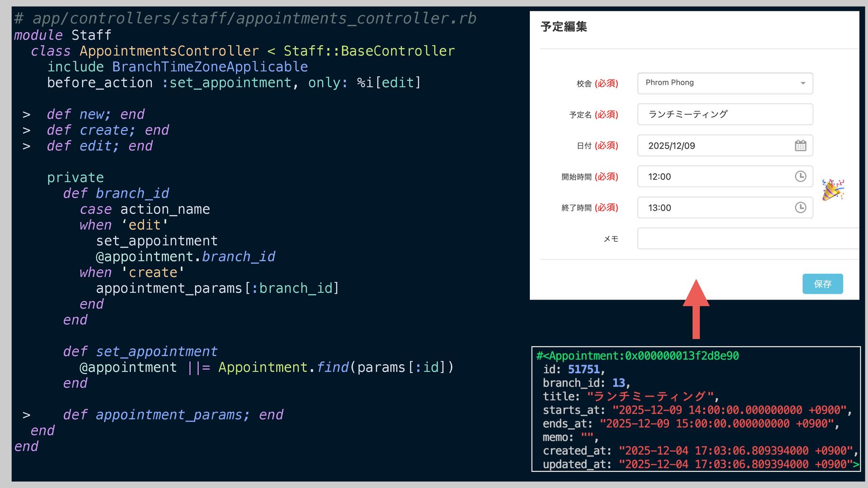Click the start time field showing 12:00
The height and width of the screenshot is (488, 868).
coord(714,176)
